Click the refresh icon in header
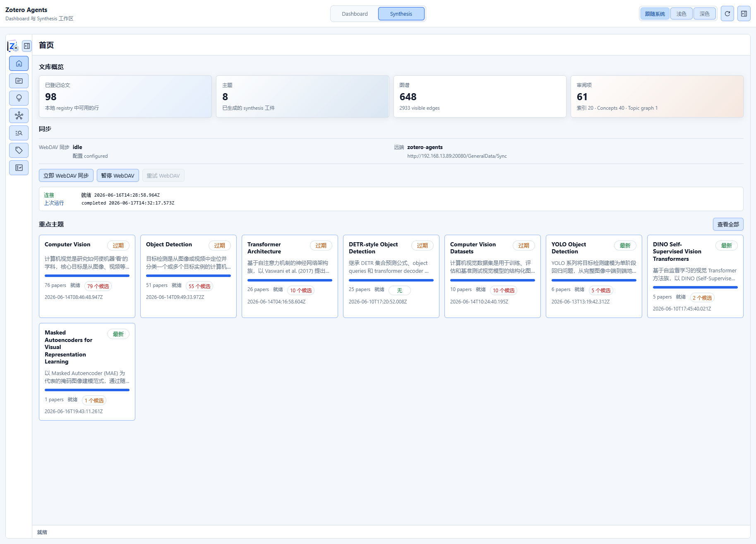The width and height of the screenshot is (756, 544). click(727, 14)
